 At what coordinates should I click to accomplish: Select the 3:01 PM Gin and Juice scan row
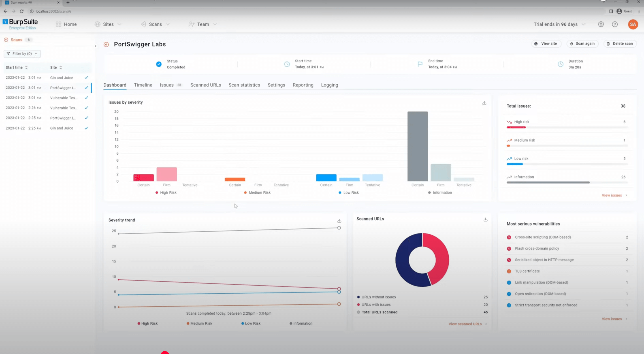(x=47, y=78)
